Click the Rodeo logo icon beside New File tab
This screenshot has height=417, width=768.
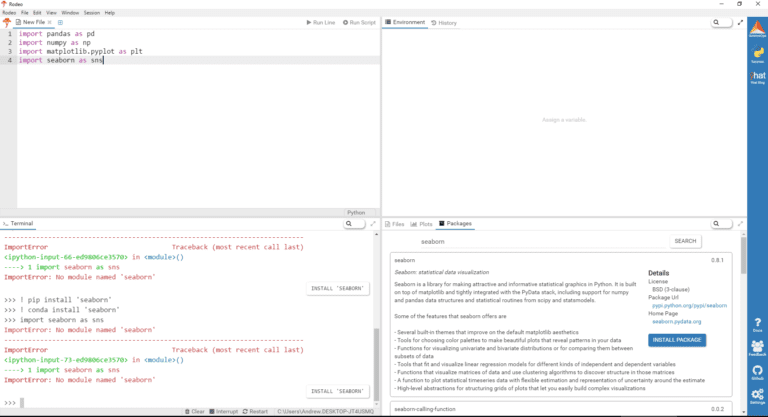pyautogui.click(x=6, y=22)
